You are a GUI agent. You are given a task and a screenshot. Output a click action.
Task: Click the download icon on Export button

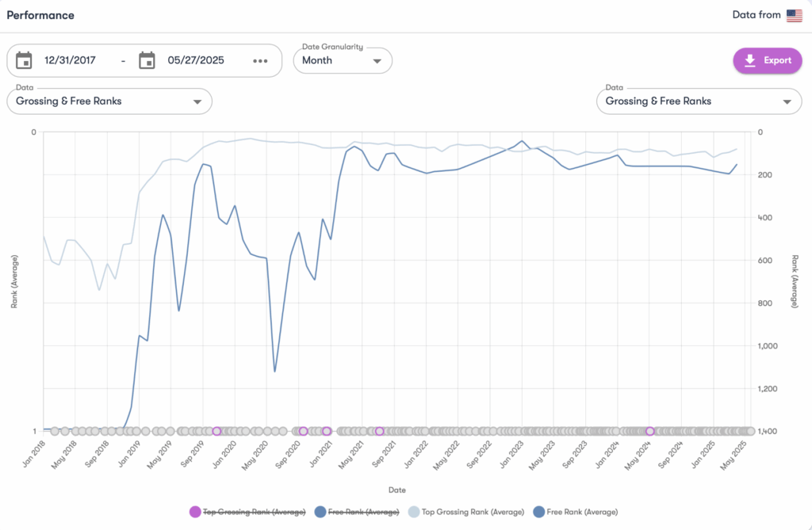pyautogui.click(x=750, y=60)
